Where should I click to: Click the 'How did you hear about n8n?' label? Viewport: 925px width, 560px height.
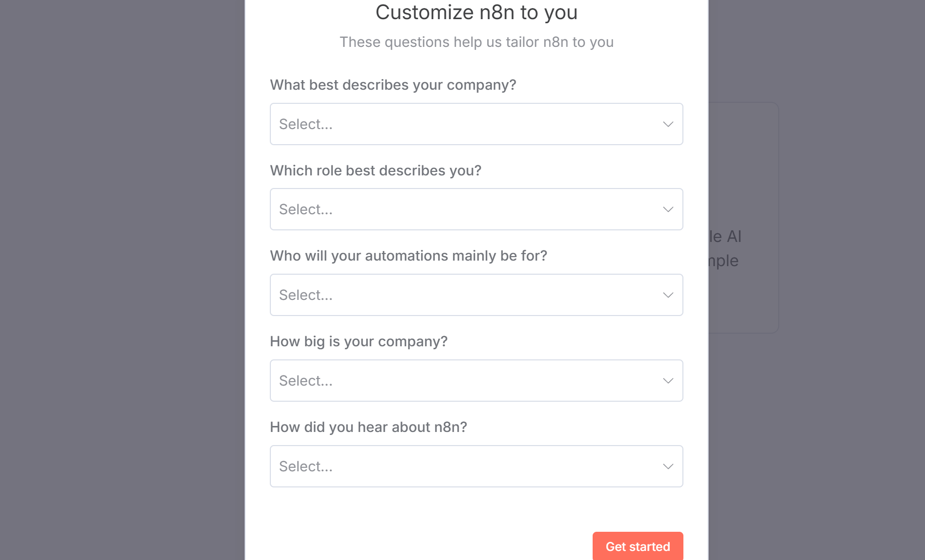368,427
